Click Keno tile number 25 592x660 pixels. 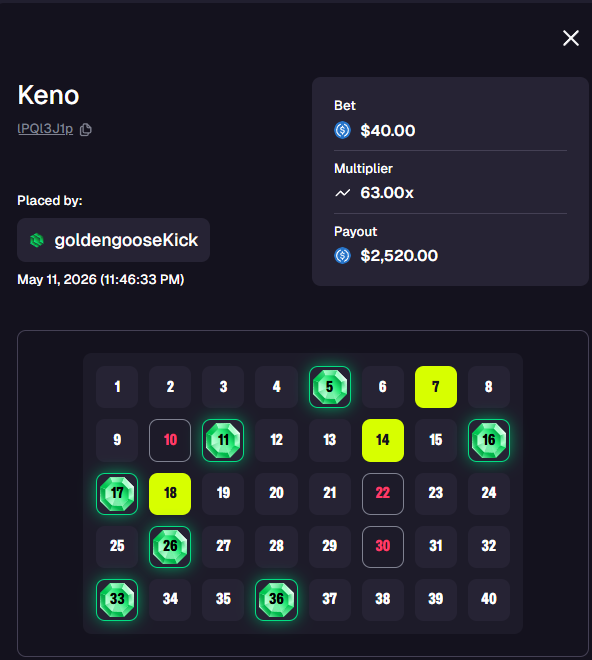point(117,546)
